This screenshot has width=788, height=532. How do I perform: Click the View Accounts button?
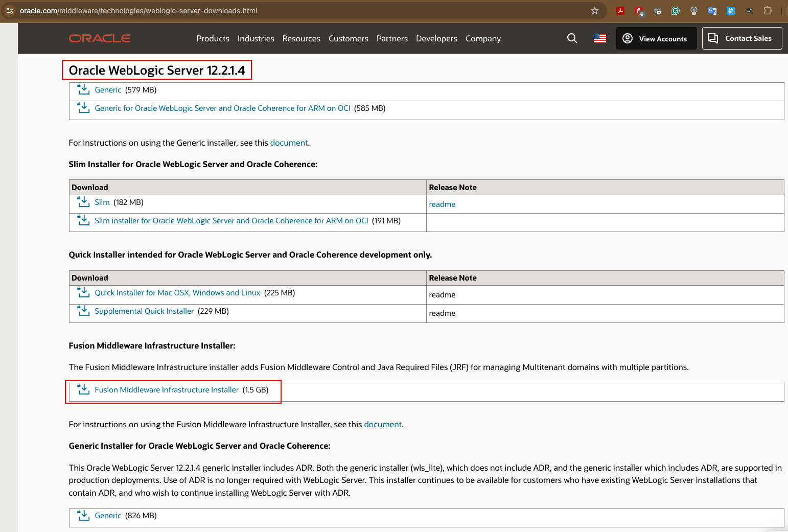click(656, 39)
